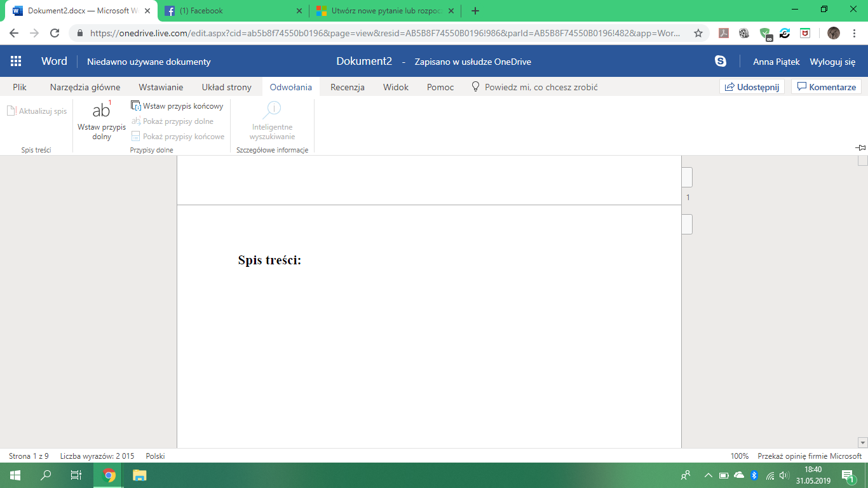This screenshot has height=488, width=868.
Task: Bookmark this page with the star icon
Action: (x=698, y=33)
